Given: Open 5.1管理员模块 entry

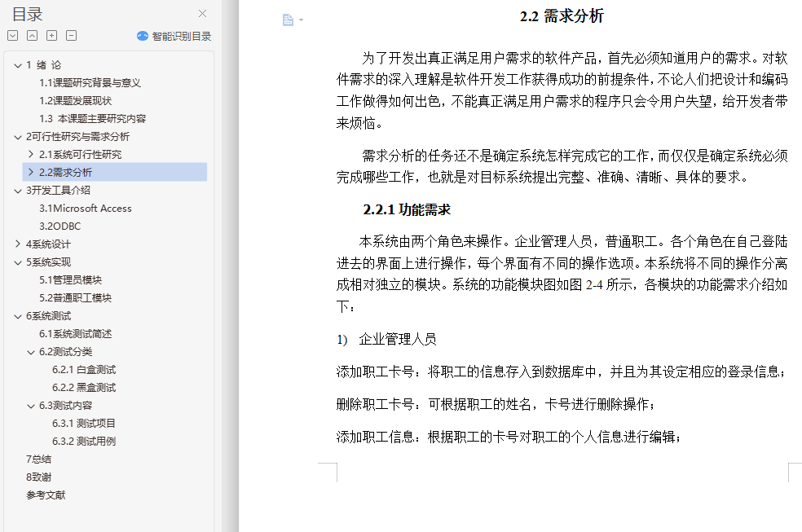Looking at the screenshot, I should click(x=71, y=280).
